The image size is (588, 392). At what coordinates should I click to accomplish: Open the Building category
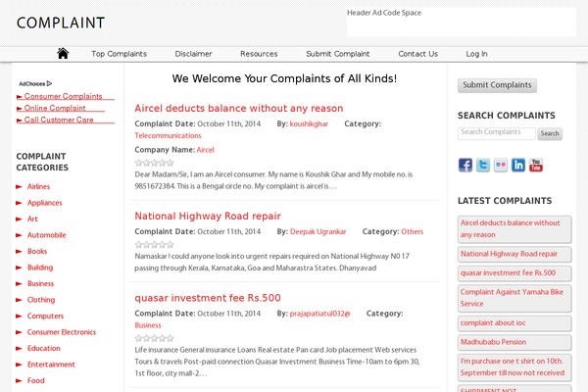pos(40,268)
